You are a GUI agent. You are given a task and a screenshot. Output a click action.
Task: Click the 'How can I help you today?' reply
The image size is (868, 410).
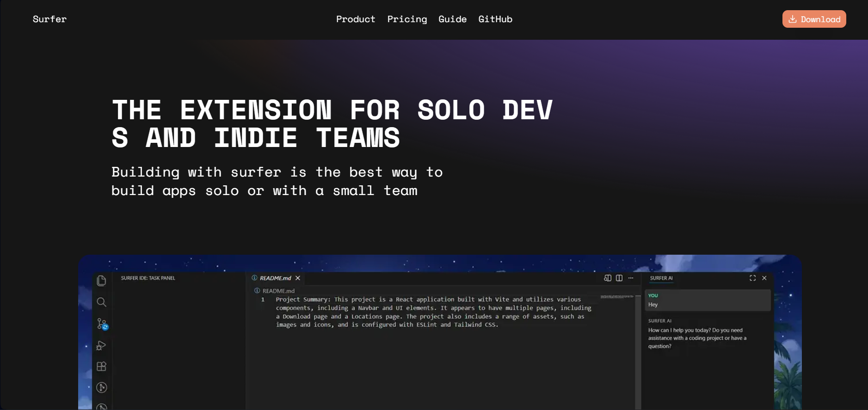click(697, 338)
